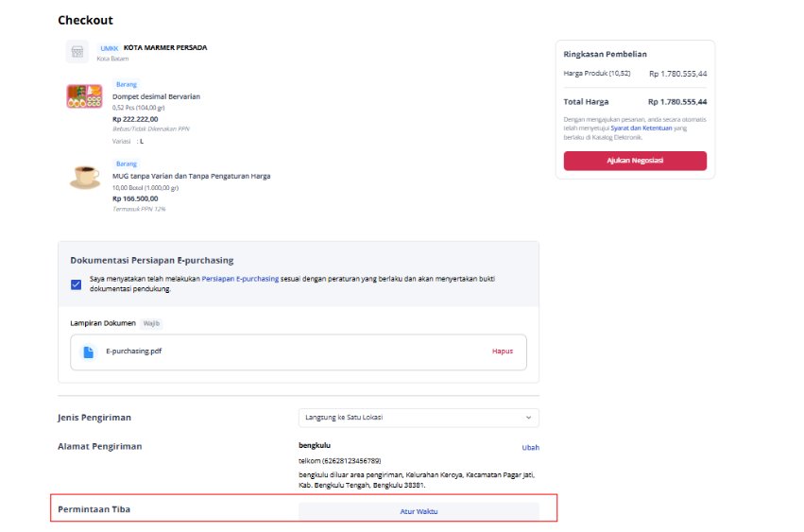The image size is (804, 532).
Task: Click the Barang tag above MUG product
Action: (x=127, y=163)
